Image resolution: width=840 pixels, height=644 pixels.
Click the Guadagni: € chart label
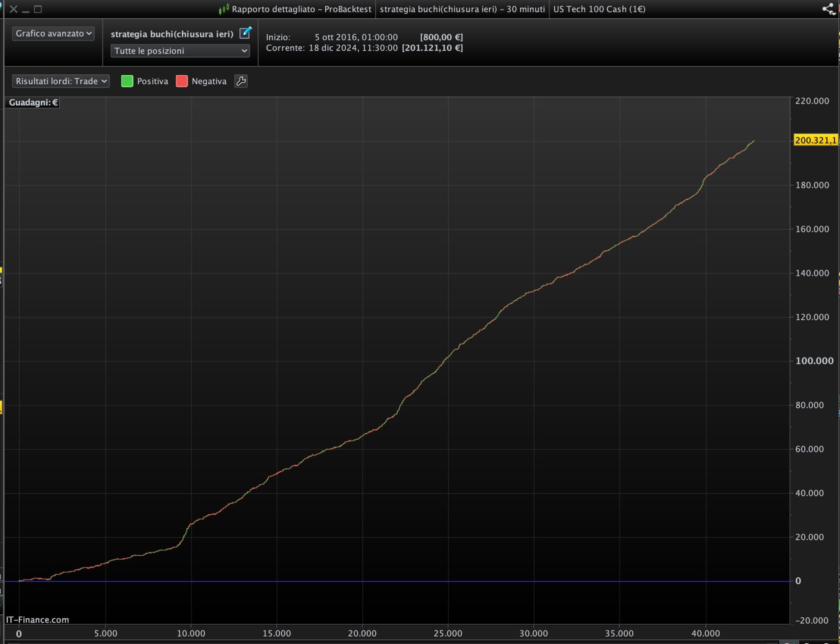point(33,103)
